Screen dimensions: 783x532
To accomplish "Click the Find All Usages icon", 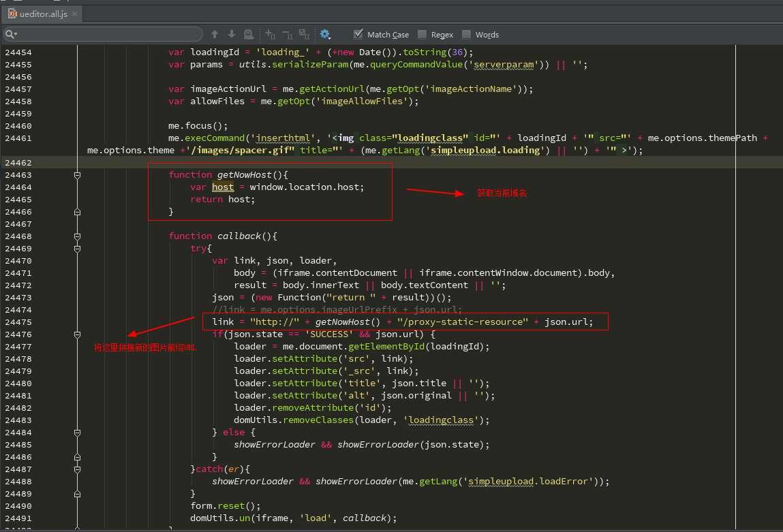I will (248, 34).
